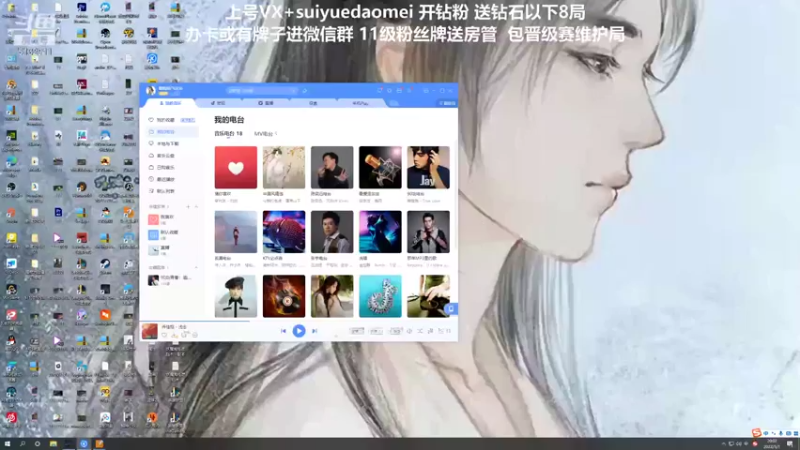Open the red microphone station card
Screen dimensions: 800x450
[x=284, y=232]
